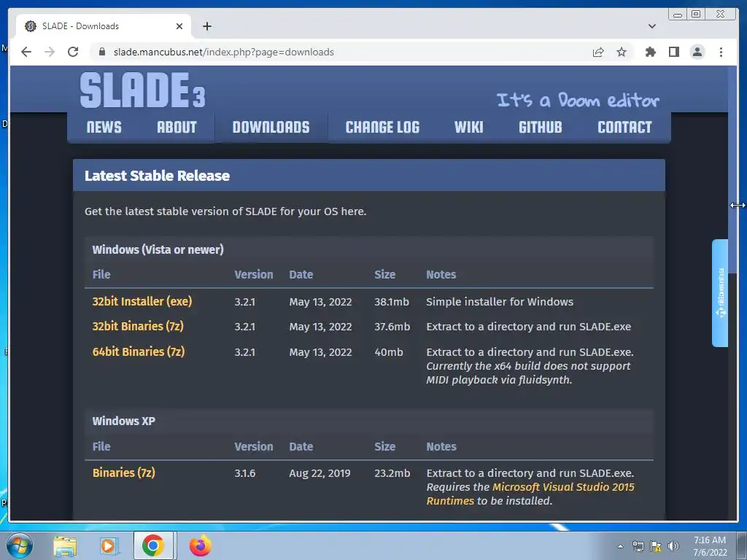Open the DOWNLOADS page
This screenshot has height=560, width=747.
coord(271,127)
